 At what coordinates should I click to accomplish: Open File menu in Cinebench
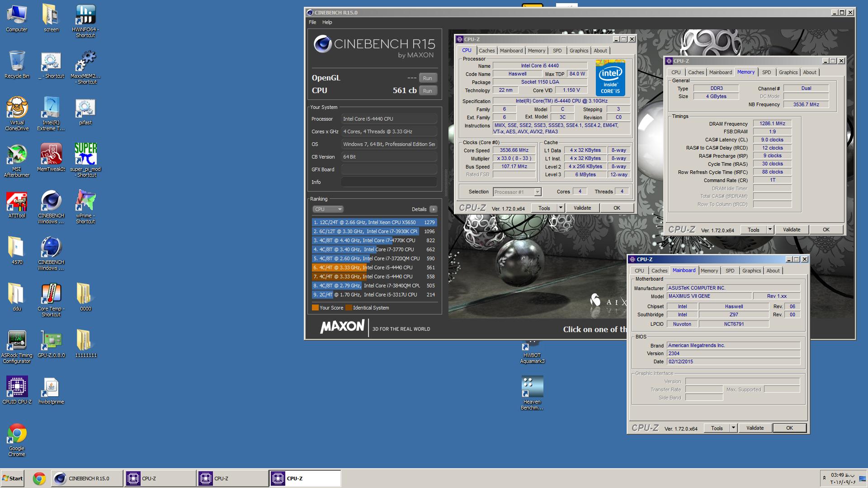(x=312, y=22)
